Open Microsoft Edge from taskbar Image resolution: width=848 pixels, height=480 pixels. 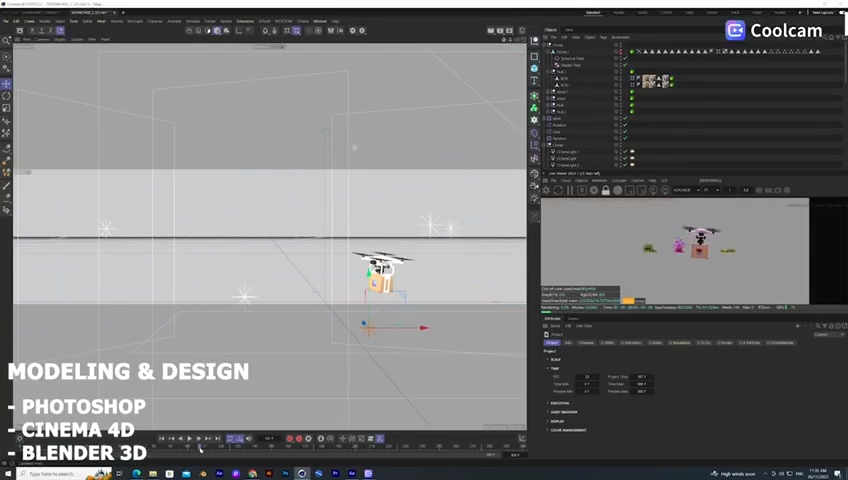(136, 474)
